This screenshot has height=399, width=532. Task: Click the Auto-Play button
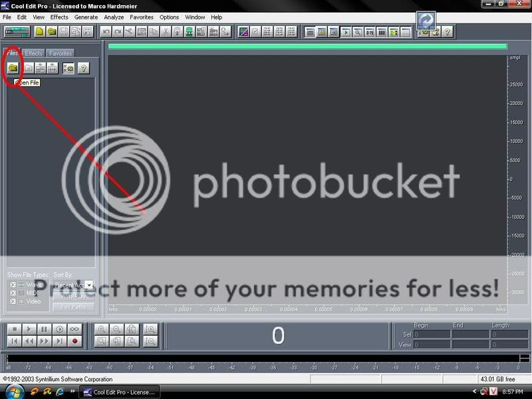tap(74, 297)
